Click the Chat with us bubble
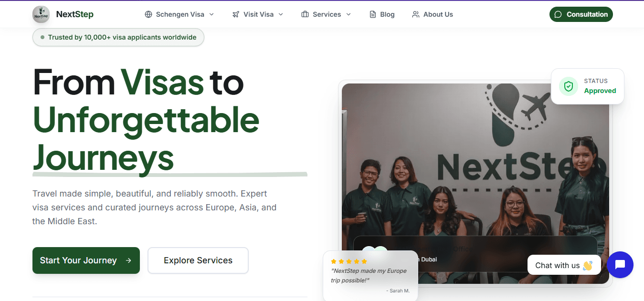This screenshot has width=644, height=301. tap(564, 265)
